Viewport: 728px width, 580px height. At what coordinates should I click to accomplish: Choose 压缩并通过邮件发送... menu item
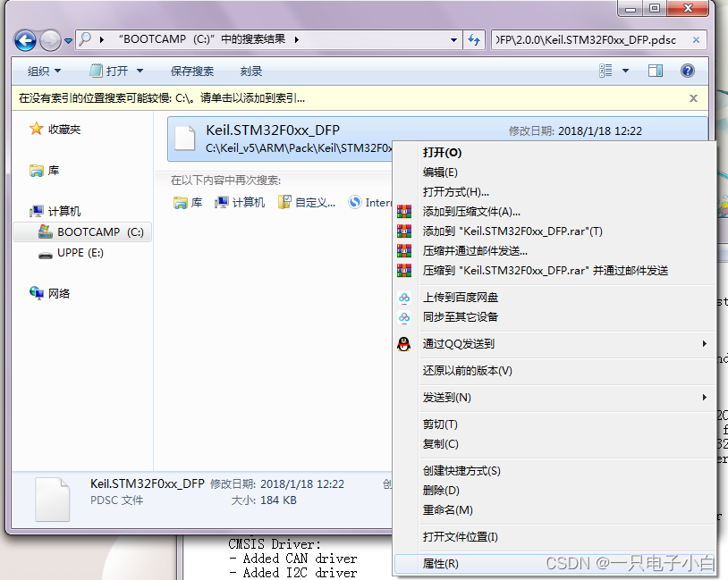pyautogui.click(x=553, y=251)
